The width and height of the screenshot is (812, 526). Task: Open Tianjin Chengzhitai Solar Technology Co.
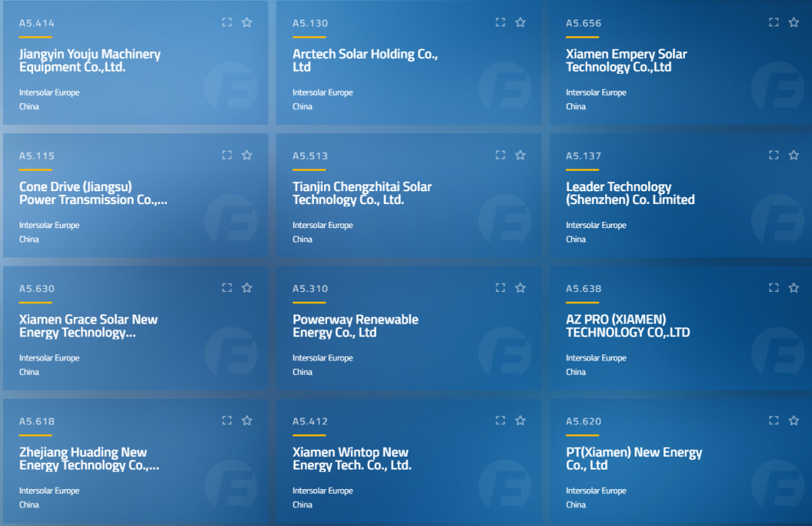(x=362, y=193)
